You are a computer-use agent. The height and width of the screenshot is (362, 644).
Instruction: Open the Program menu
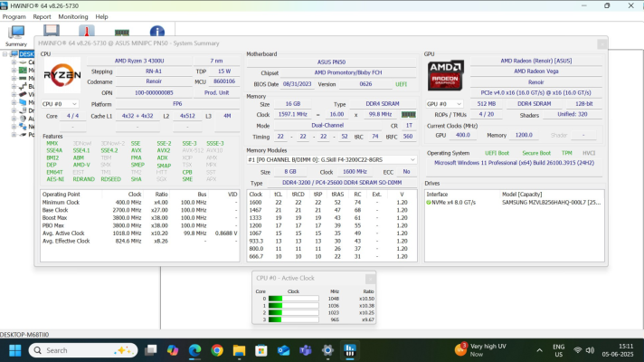pyautogui.click(x=14, y=17)
